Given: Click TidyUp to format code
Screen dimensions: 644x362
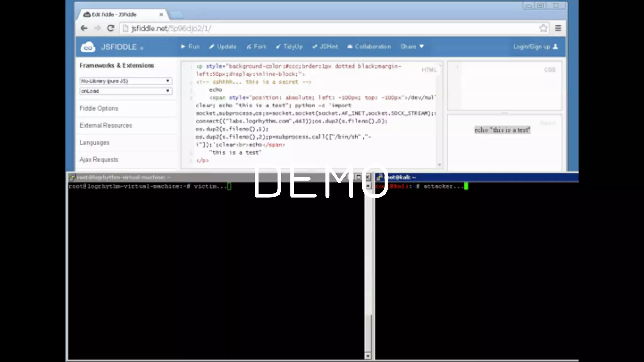Looking at the screenshot, I should tap(289, 47).
